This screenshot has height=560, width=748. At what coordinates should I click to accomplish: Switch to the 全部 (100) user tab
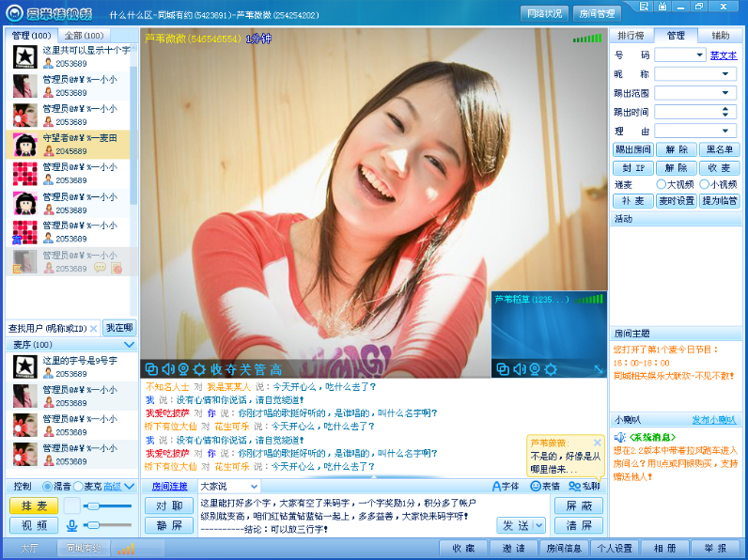[x=84, y=36]
